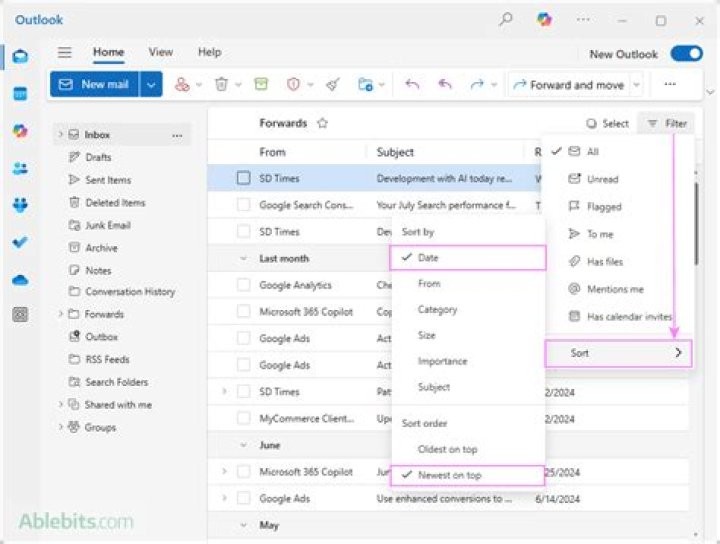
Task: Click the New mail button
Action: [x=95, y=84]
